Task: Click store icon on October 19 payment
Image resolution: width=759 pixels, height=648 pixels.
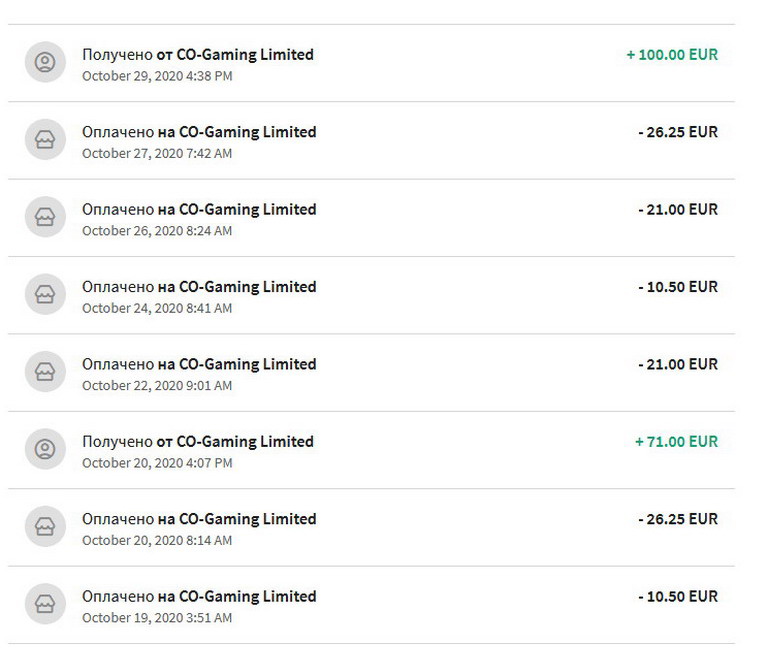Action: [45, 605]
